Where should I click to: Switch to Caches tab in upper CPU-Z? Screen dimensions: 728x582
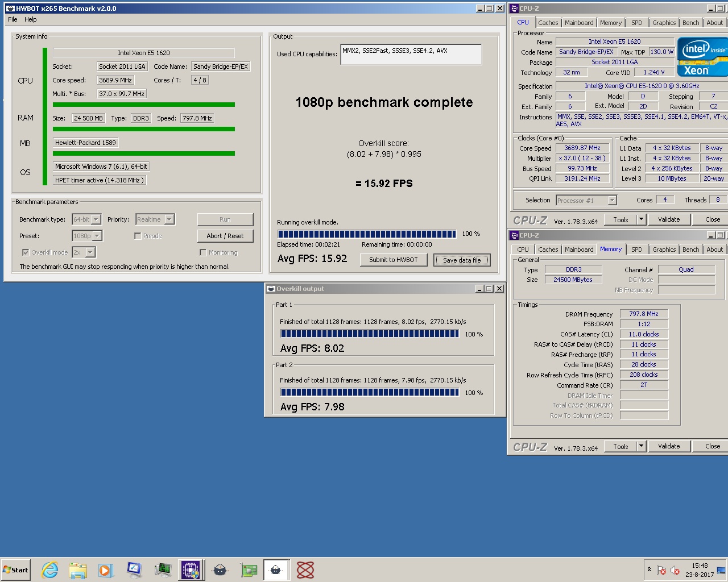[x=548, y=23]
